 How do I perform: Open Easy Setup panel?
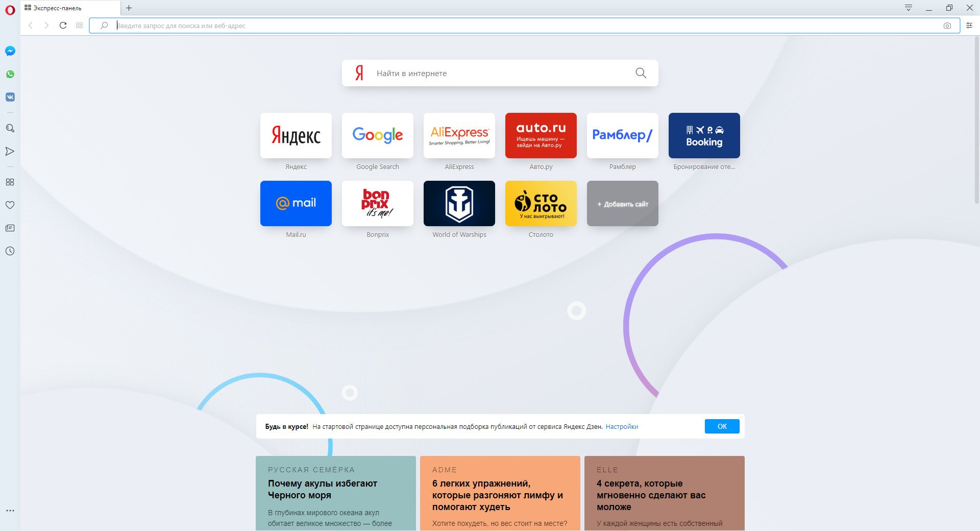pos(969,26)
